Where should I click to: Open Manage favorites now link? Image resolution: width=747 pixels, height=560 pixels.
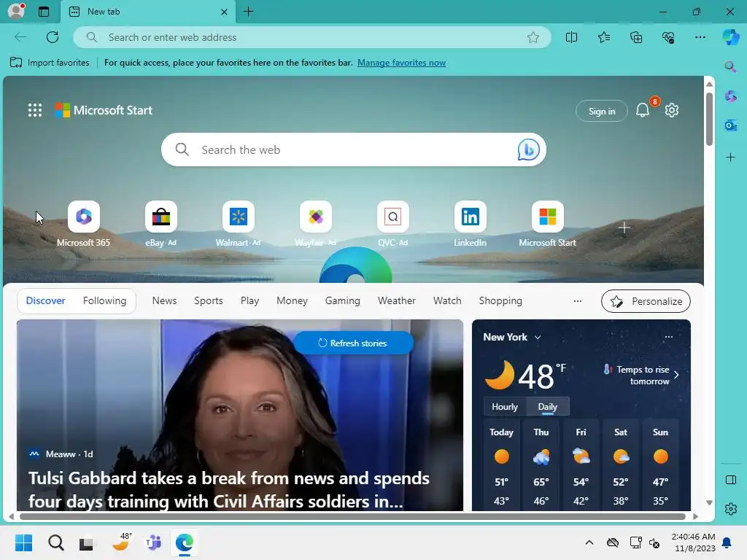(401, 63)
